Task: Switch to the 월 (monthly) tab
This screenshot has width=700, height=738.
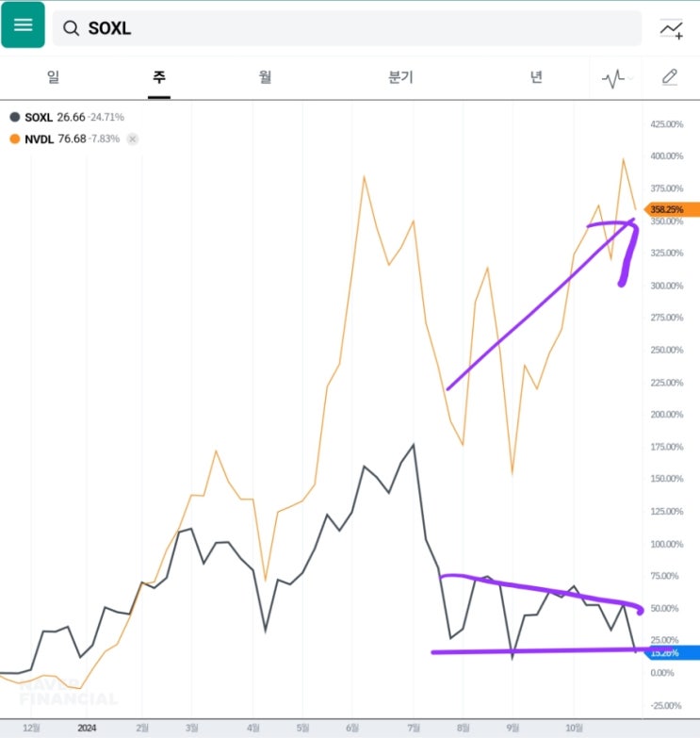Action: coord(265,77)
